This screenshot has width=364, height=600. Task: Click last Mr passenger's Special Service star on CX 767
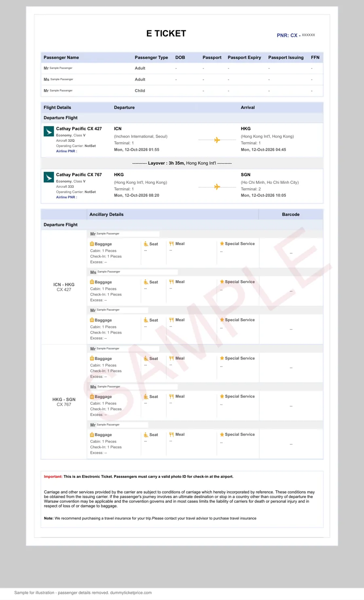click(x=222, y=434)
